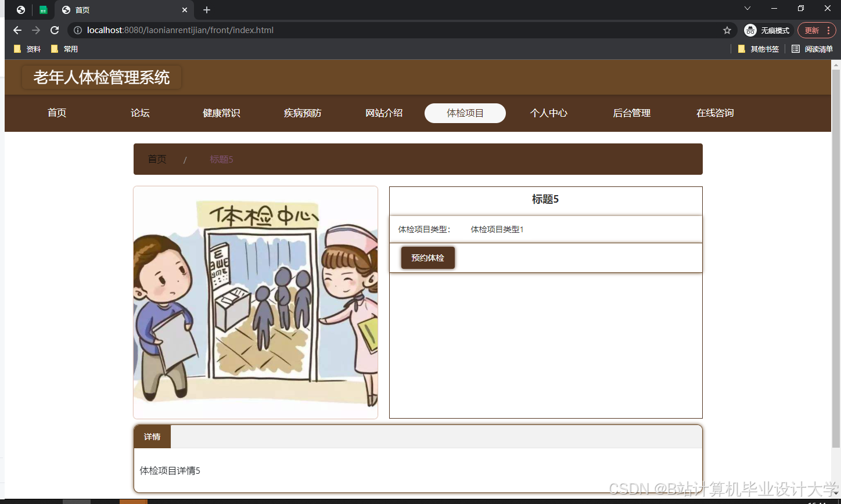Image resolution: width=841 pixels, height=504 pixels.
Task: Open the 个人中心 navigation item
Action: (549, 113)
